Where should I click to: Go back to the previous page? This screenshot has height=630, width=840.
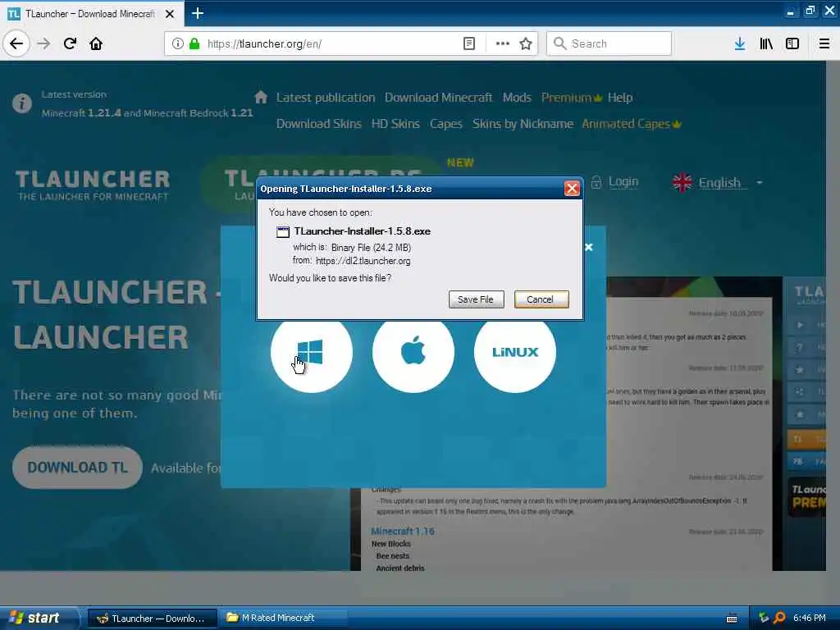coord(16,43)
